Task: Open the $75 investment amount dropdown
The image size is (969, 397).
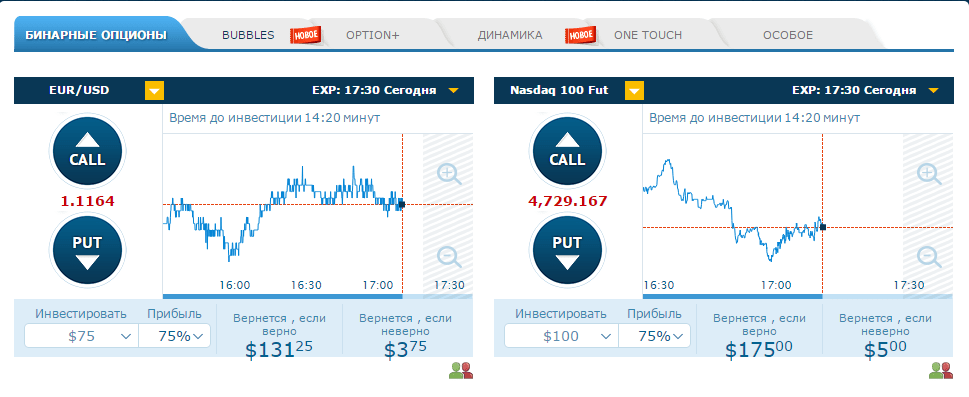Action: tap(82, 336)
